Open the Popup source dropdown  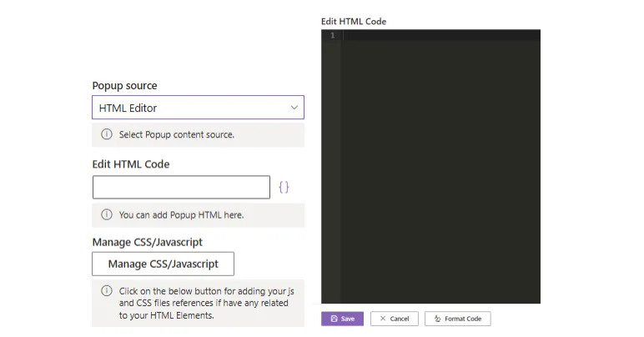[x=198, y=108]
